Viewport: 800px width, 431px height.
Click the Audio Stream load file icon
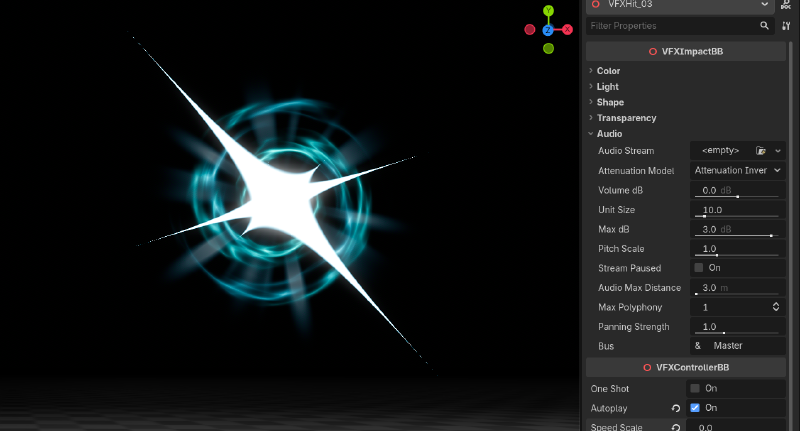[x=761, y=150]
